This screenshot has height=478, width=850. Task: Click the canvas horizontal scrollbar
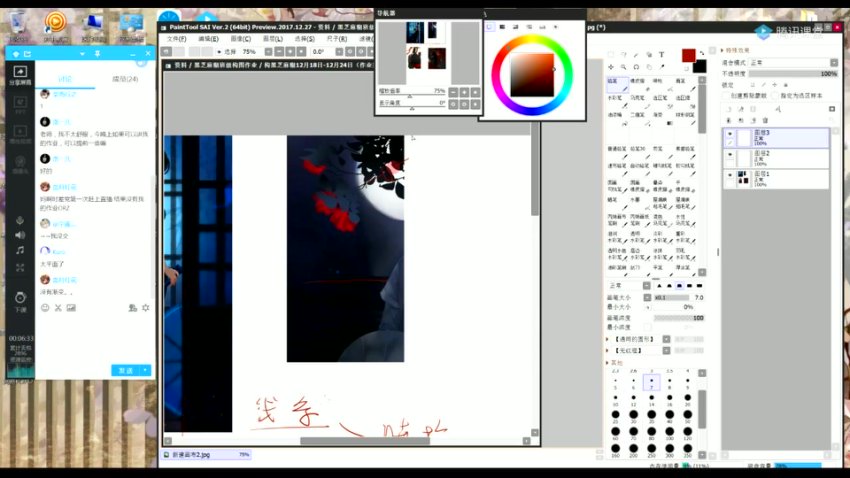365,441
